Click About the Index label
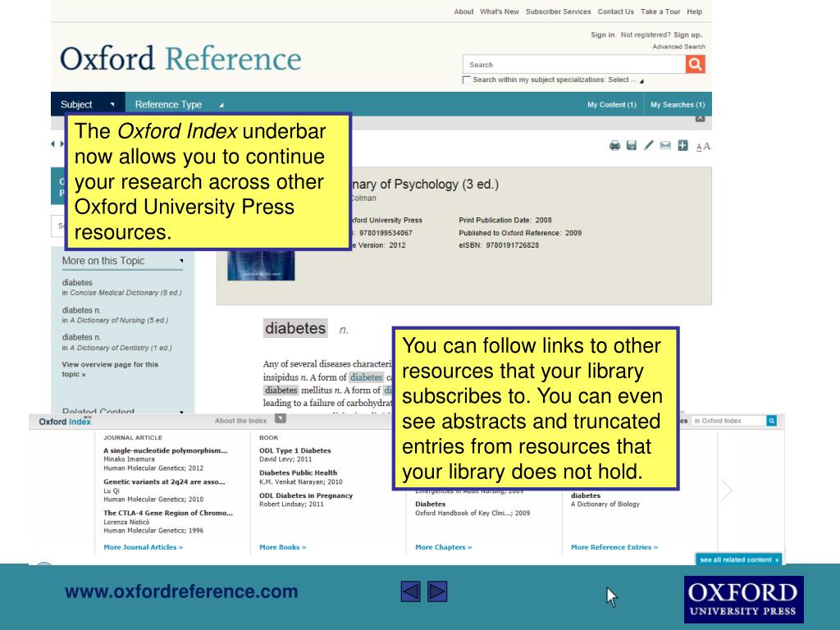The image size is (840, 630). pos(240,421)
